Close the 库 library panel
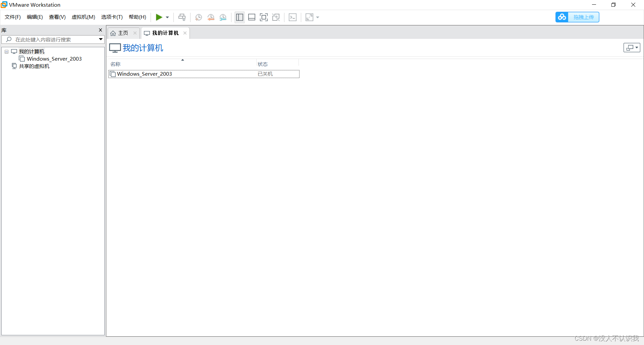644x345 pixels. click(x=100, y=30)
